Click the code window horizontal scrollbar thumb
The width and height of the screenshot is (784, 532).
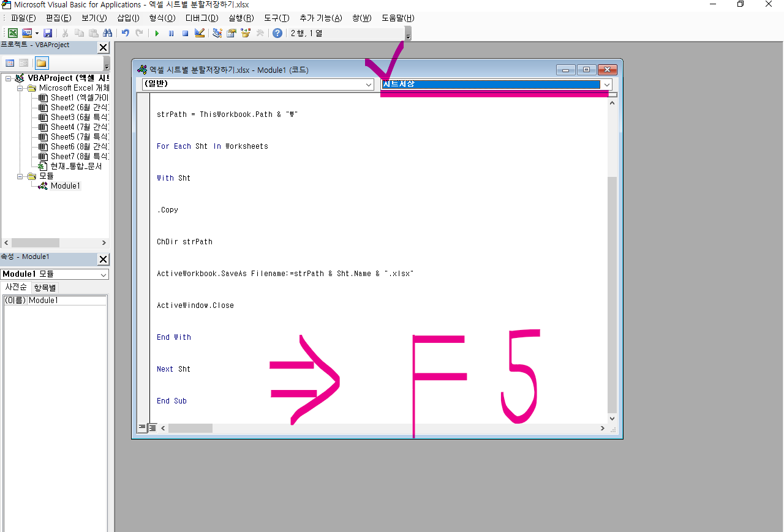click(x=190, y=429)
